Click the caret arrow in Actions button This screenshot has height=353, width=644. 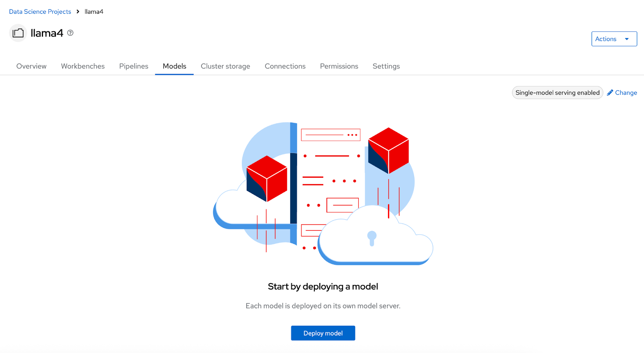(627, 39)
